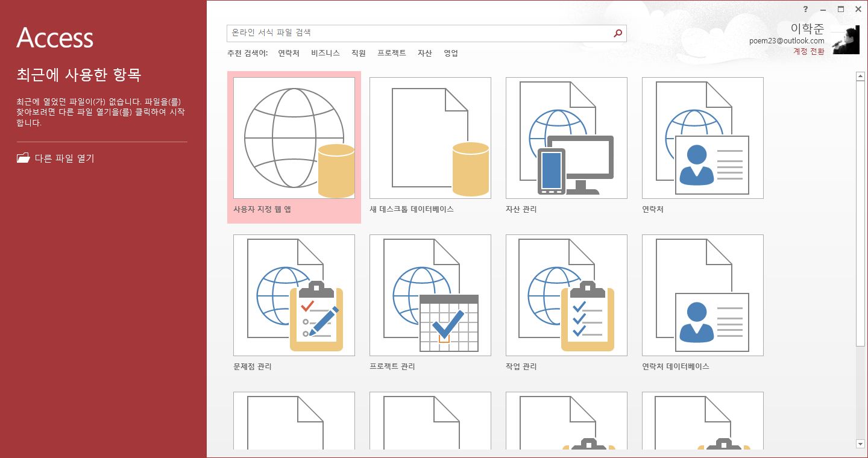Open the 자산 관리 template icon
The height and width of the screenshot is (458, 868).
[567, 138]
